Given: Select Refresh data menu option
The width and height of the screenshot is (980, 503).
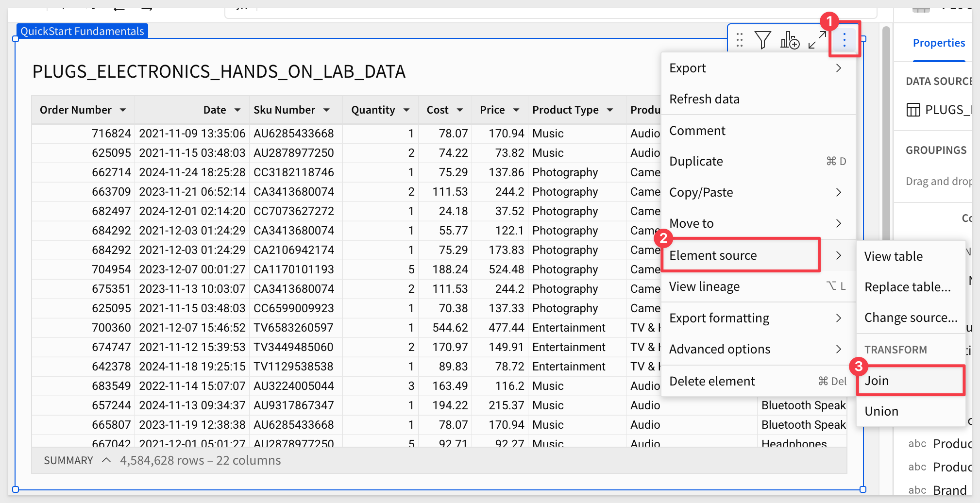Looking at the screenshot, I should 704,99.
